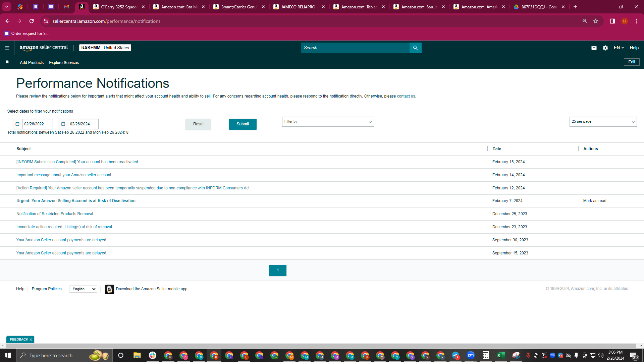
Task: Click the Amazon Seller mobile app icon
Action: (x=109, y=289)
